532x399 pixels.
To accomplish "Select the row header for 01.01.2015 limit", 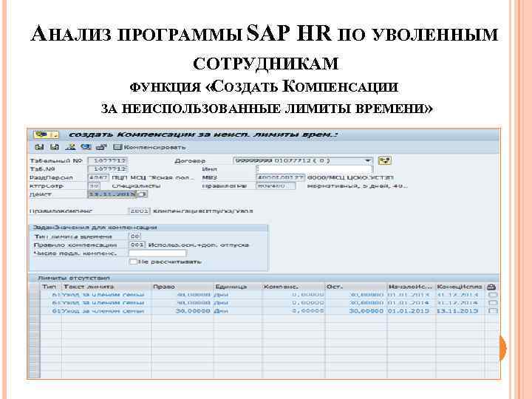I will click(34, 311).
